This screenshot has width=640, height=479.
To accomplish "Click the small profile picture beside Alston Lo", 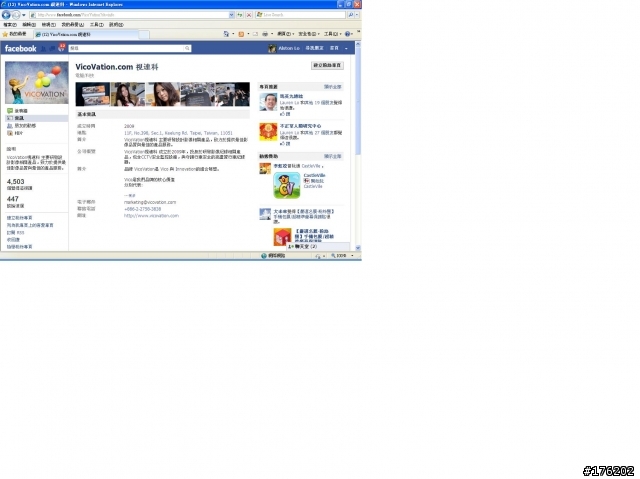I will coord(272,49).
